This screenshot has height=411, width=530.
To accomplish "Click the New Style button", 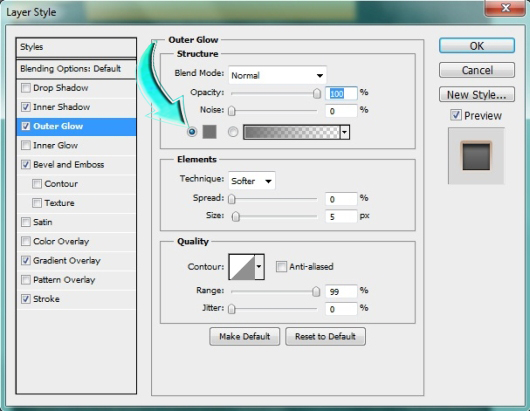I will point(477,95).
